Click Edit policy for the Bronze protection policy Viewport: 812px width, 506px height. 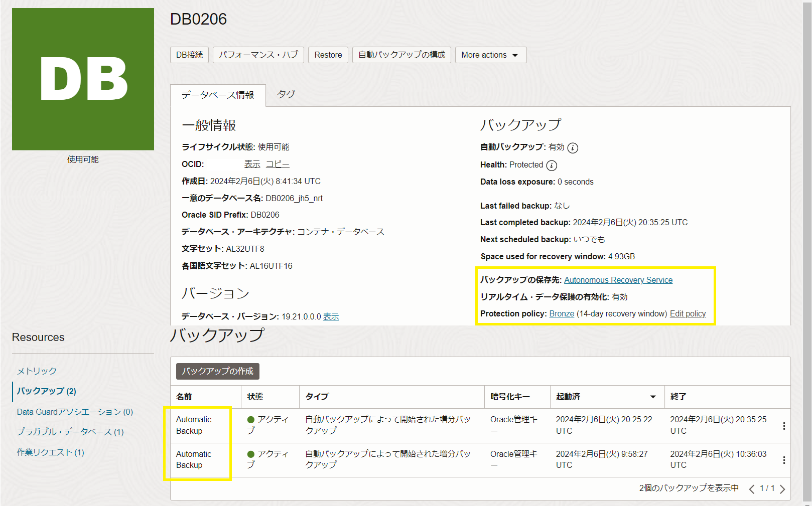[688, 313]
